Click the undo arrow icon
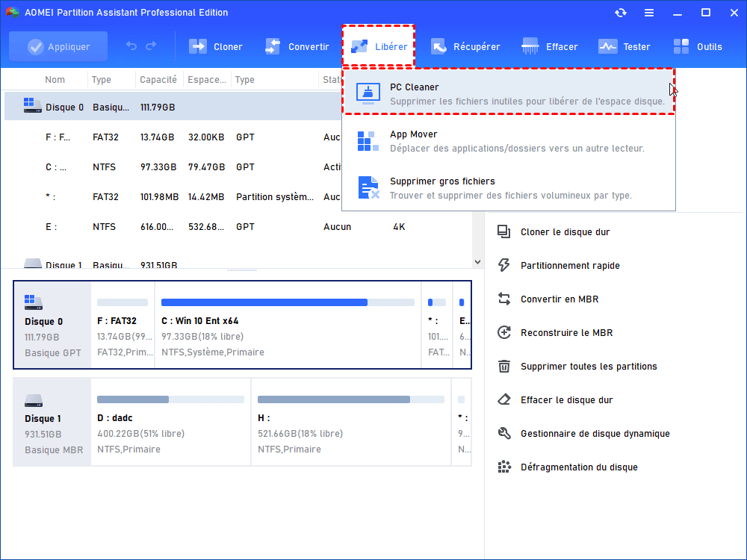The height and width of the screenshot is (560, 747). tap(131, 46)
